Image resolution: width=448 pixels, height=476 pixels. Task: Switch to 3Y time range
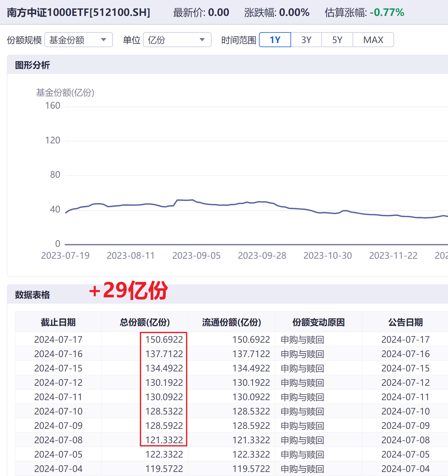pyautogui.click(x=306, y=40)
